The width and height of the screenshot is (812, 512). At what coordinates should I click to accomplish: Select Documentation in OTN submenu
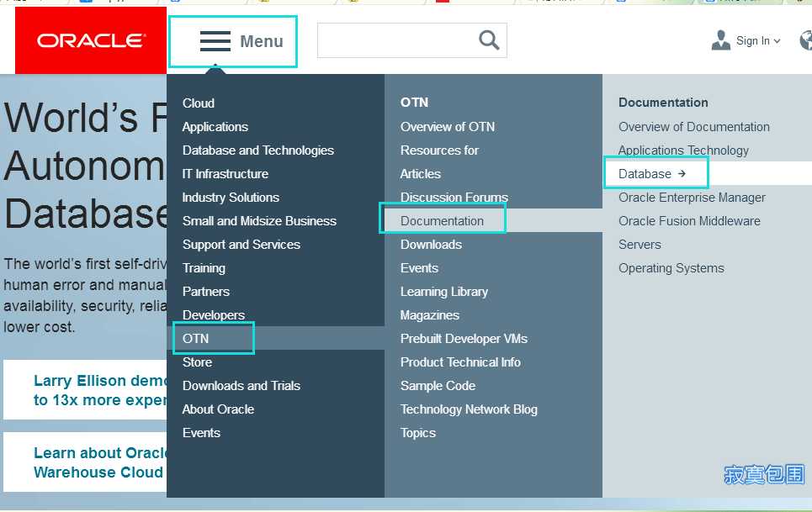[442, 221]
